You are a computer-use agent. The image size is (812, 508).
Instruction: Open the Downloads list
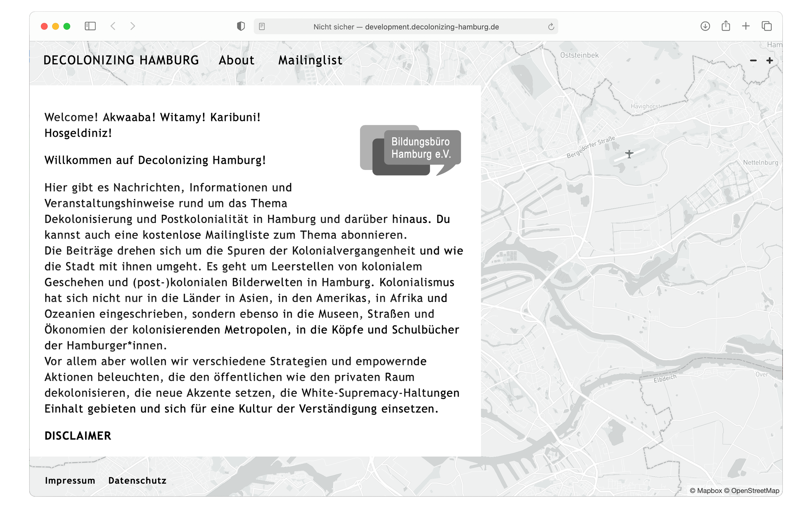pyautogui.click(x=705, y=26)
